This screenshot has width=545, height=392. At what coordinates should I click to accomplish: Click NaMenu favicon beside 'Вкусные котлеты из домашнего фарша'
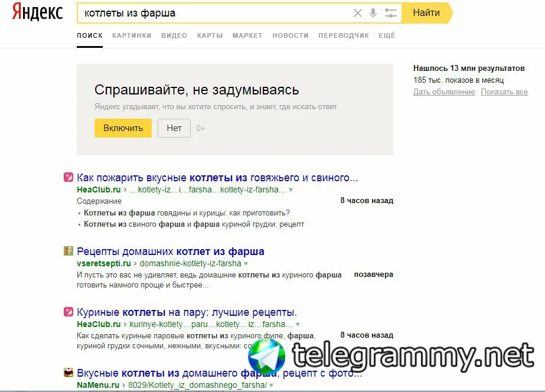point(68,373)
